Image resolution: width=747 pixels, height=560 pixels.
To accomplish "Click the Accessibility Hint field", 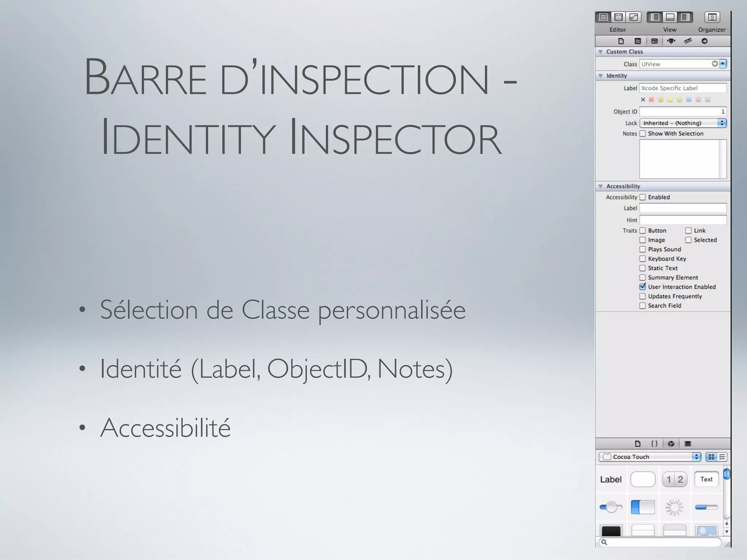I will pyautogui.click(x=683, y=220).
